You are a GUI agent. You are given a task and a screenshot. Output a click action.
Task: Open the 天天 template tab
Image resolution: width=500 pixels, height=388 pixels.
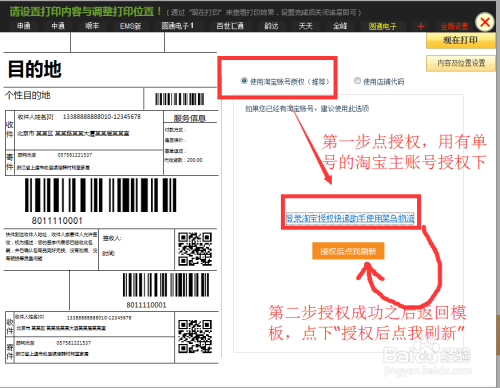(x=305, y=26)
